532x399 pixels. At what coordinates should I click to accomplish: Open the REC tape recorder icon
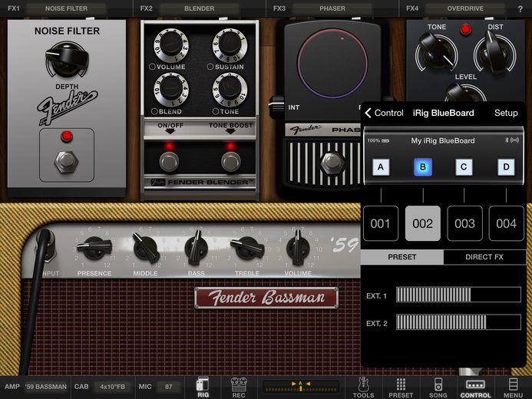tap(239, 387)
